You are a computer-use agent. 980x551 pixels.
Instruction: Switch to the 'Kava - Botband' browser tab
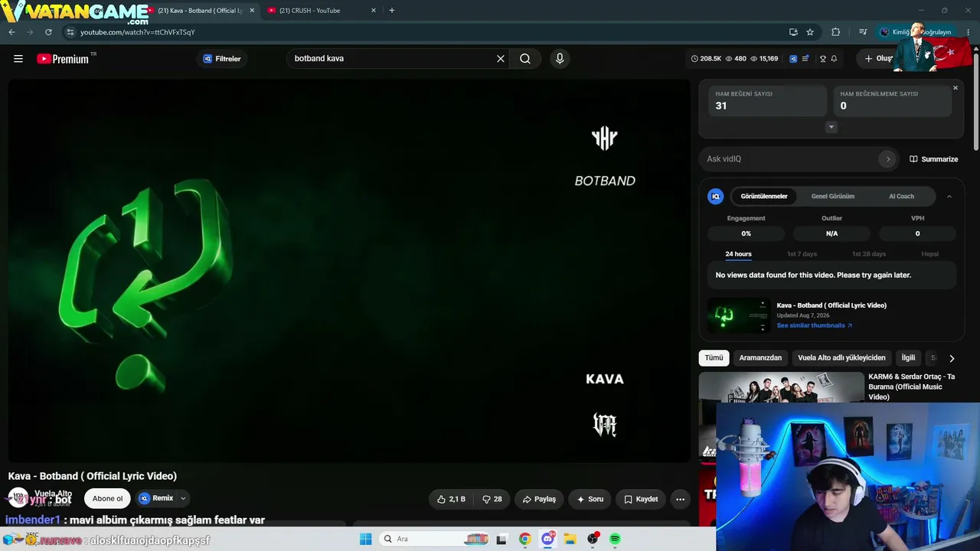pyautogui.click(x=201, y=11)
